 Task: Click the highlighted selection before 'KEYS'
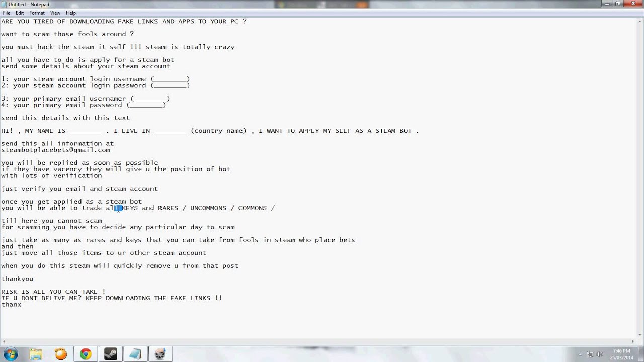tap(118, 208)
